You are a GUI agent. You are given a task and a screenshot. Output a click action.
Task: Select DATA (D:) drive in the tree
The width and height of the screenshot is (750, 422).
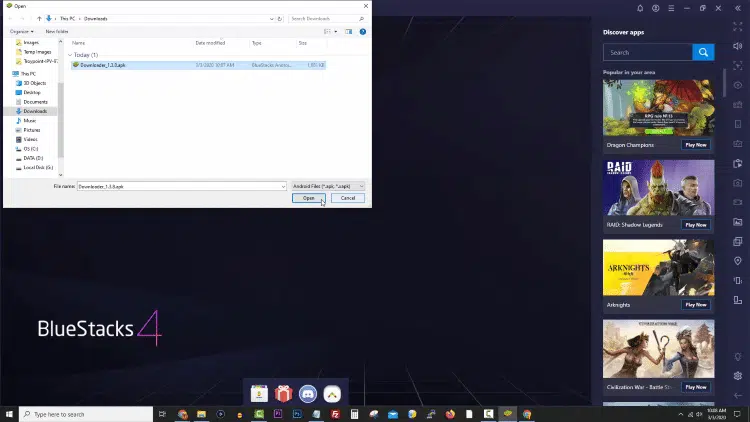click(x=33, y=158)
